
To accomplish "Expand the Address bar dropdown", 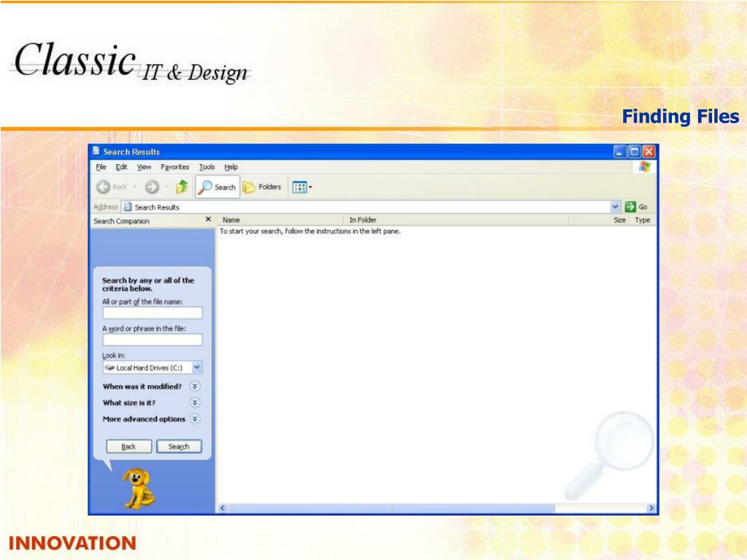I will 615,206.
